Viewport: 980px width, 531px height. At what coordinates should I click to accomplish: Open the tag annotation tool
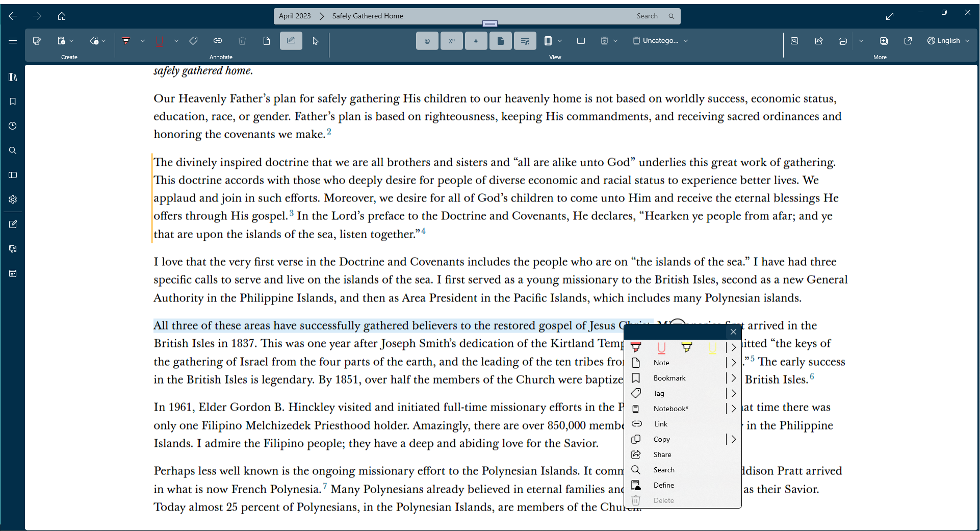[193, 41]
